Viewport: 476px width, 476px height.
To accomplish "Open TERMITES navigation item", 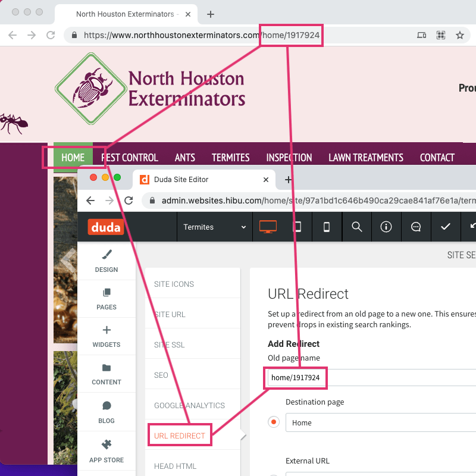I will coord(230,158).
